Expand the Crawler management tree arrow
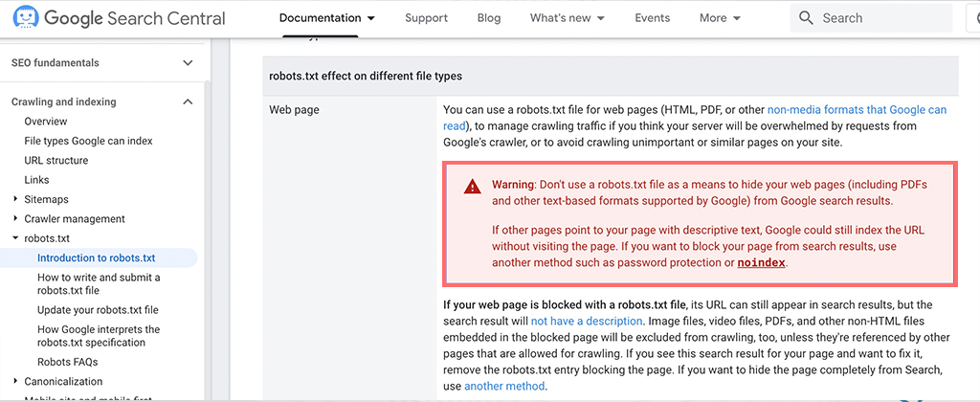Image resolution: width=980 pixels, height=402 pixels. [x=15, y=219]
